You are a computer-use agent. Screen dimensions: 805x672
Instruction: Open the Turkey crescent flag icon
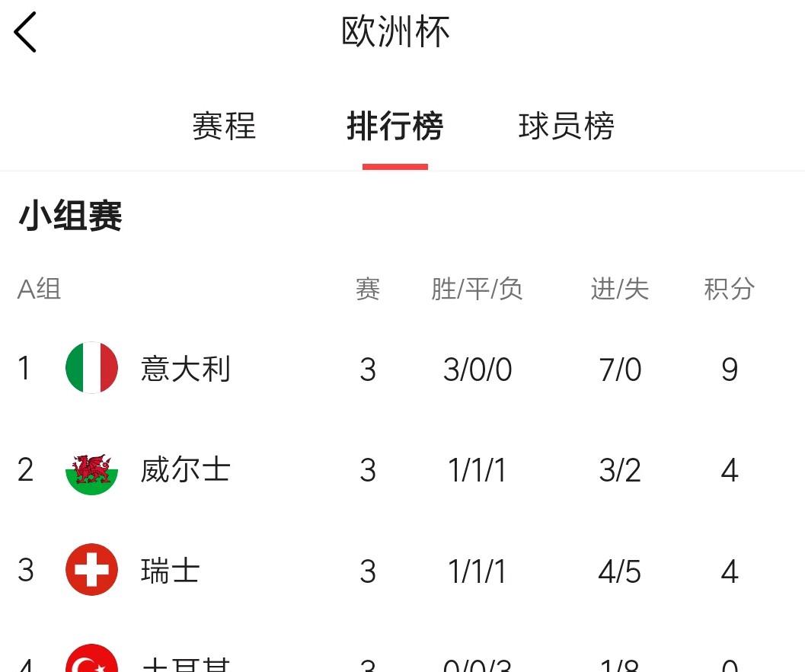[x=92, y=658]
